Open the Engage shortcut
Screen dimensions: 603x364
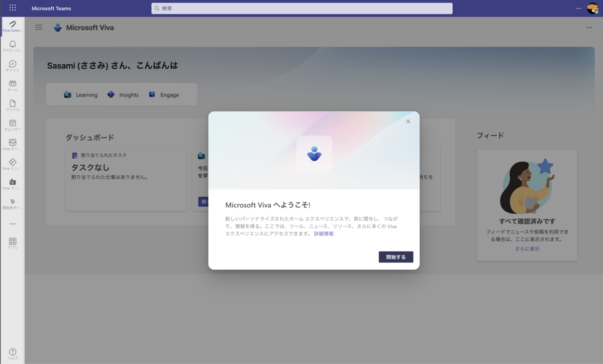pyautogui.click(x=164, y=95)
